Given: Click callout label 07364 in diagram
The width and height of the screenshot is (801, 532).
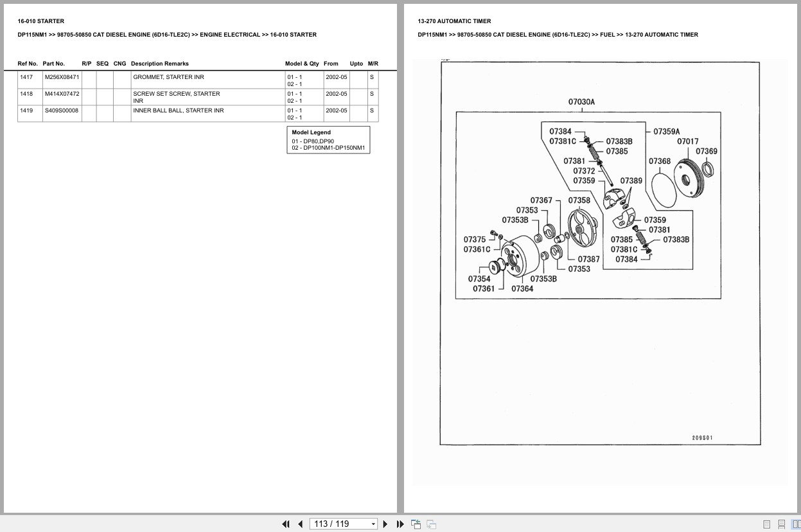Looking at the screenshot, I should click(522, 289).
